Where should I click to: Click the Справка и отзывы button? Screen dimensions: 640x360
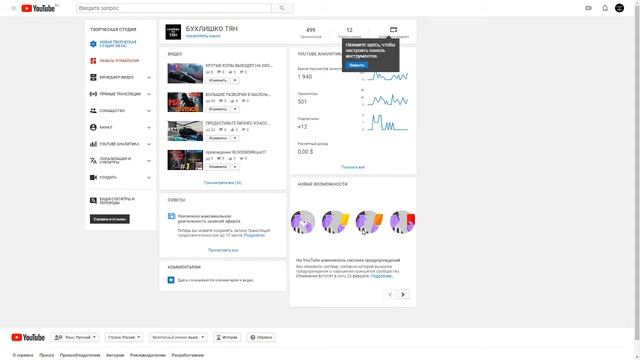109,219
